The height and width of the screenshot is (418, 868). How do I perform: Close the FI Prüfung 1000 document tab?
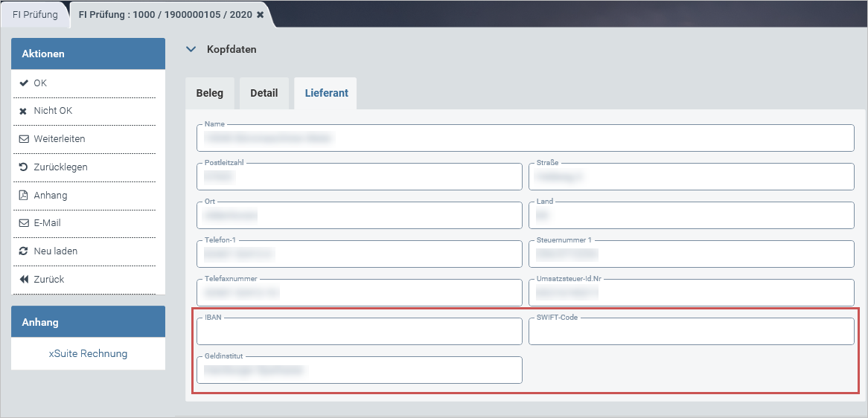click(260, 15)
